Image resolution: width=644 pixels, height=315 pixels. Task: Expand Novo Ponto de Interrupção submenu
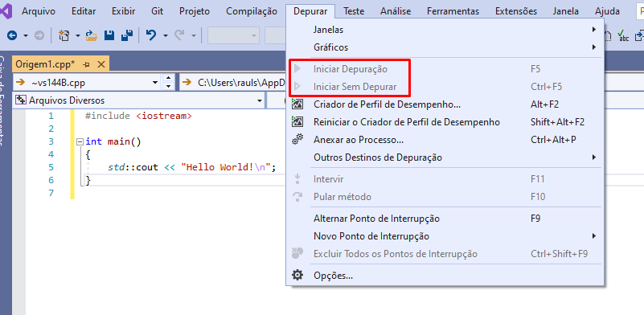point(445,236)
